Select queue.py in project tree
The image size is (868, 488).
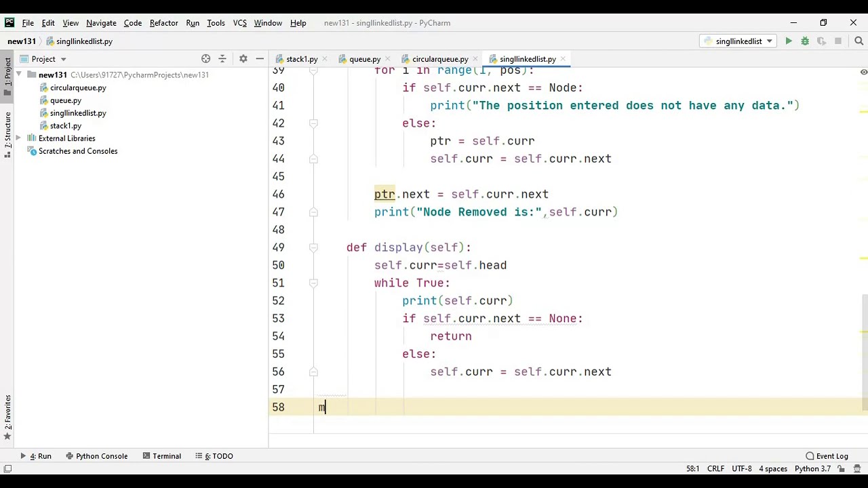(x=66, y=100)
